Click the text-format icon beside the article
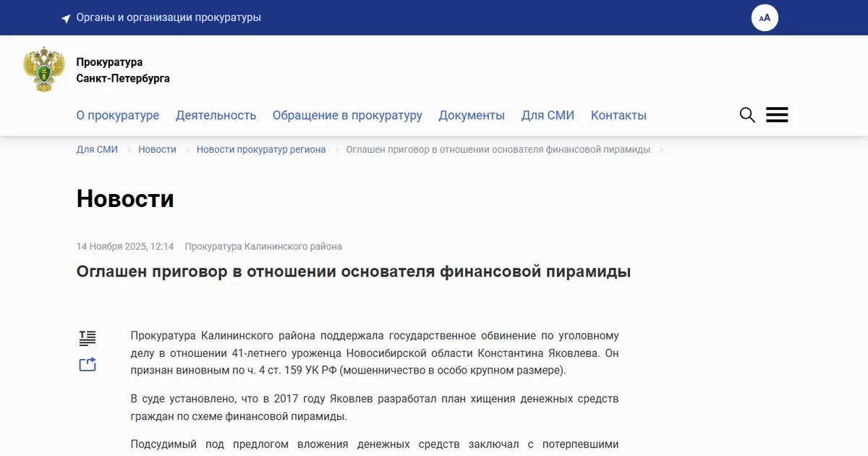Screen dimensions: 868x456 point(88,338)
